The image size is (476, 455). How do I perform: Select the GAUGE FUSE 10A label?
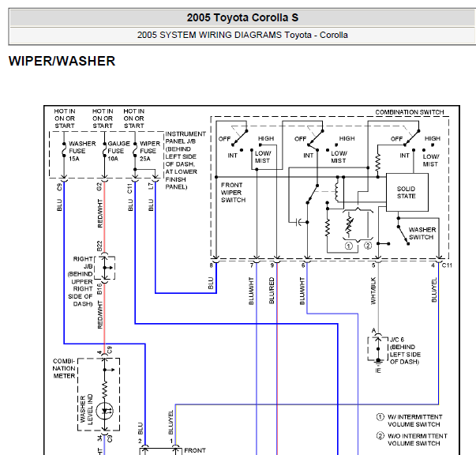coord(118,151)
